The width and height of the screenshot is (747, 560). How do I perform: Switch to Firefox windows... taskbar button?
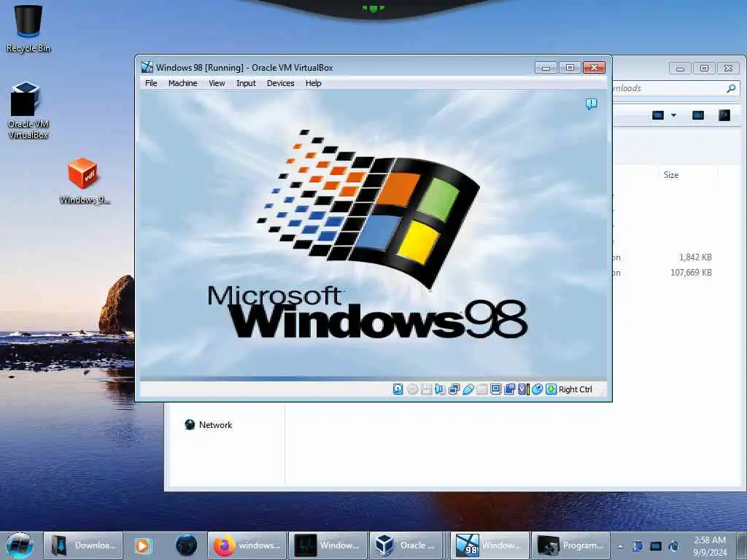click(247, 545)
